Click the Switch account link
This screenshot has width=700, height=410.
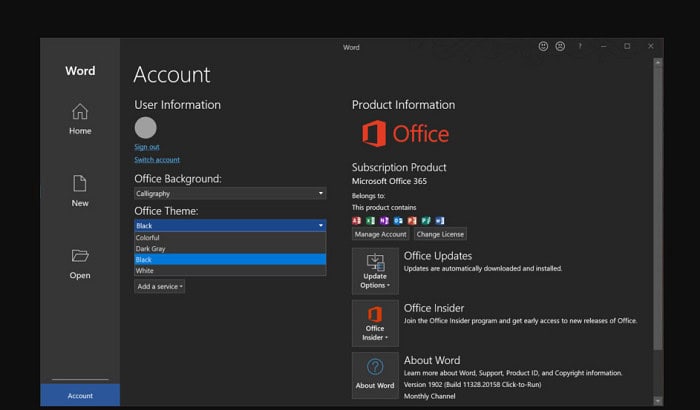pyautogui.click(x=157, y=160)
